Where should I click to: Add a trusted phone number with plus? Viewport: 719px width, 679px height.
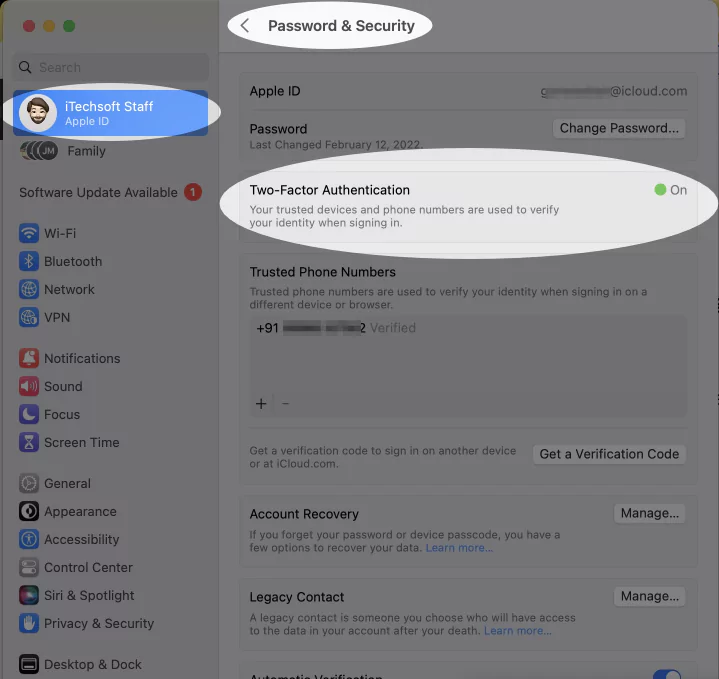click(261, 403)
